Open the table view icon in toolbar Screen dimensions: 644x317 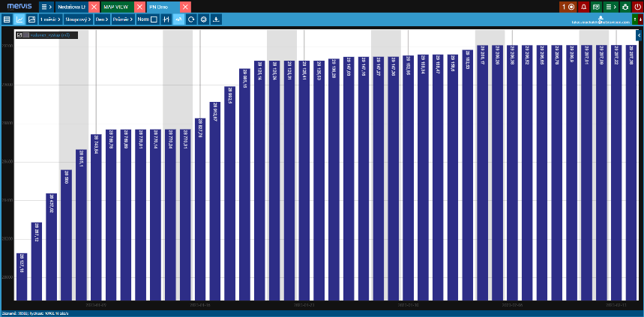7,19
